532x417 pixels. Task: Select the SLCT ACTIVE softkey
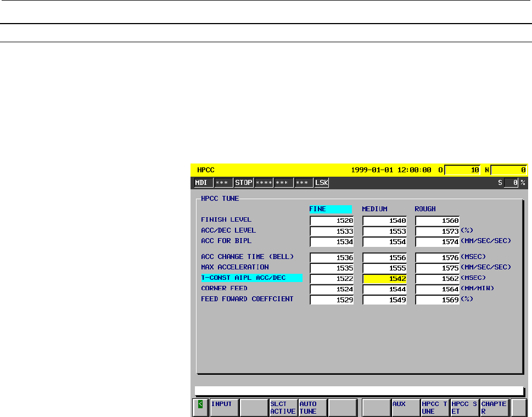tap(283, 408)
